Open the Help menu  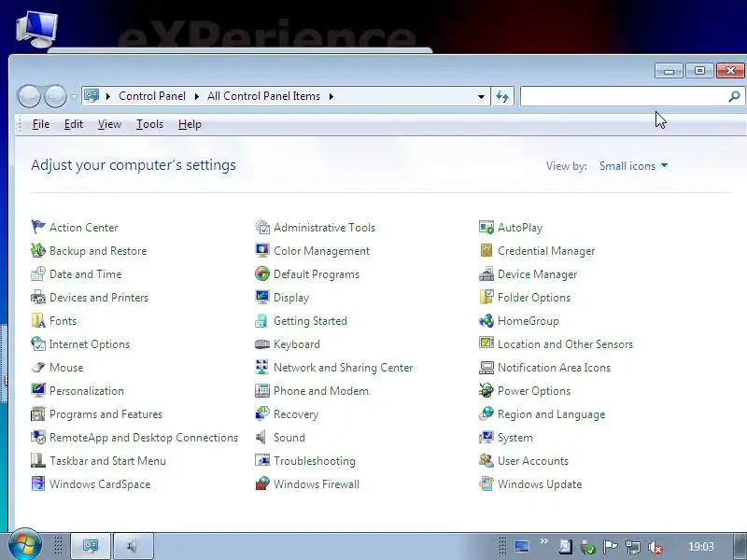[x=190, y=124]
